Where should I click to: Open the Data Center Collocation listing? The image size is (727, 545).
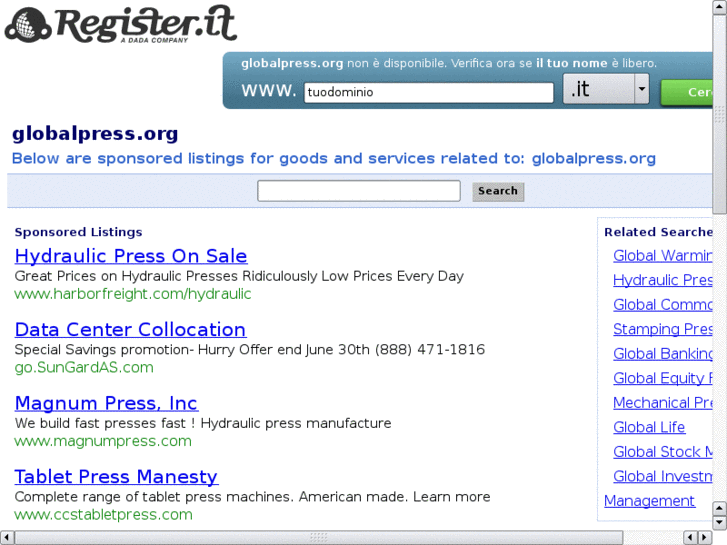(130, 329)
